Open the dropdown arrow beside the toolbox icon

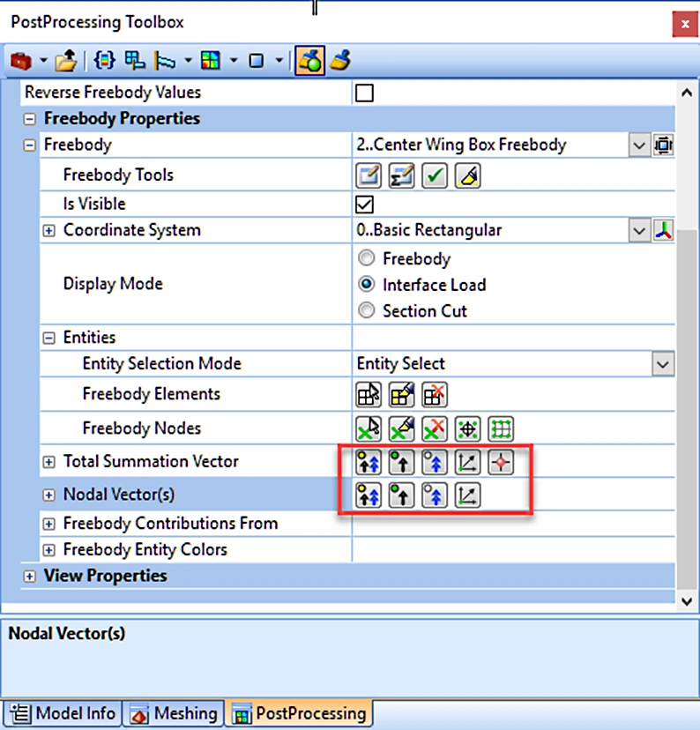(43, 60)
